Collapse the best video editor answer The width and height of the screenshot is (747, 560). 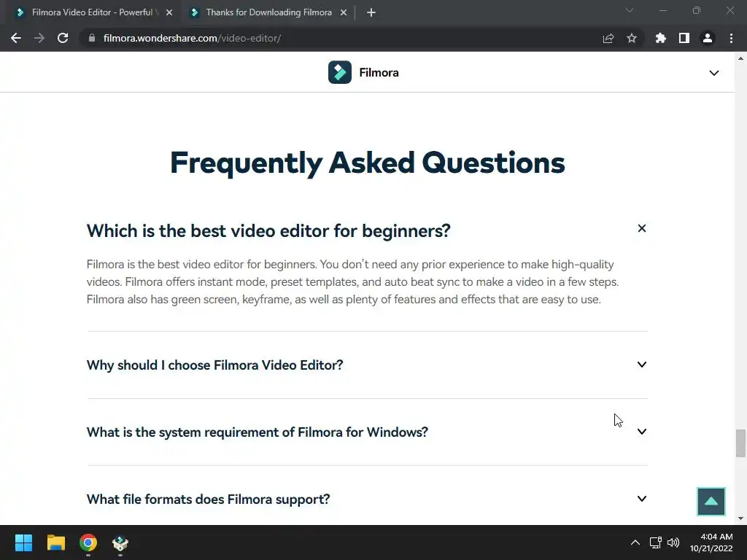coord(642,228)
